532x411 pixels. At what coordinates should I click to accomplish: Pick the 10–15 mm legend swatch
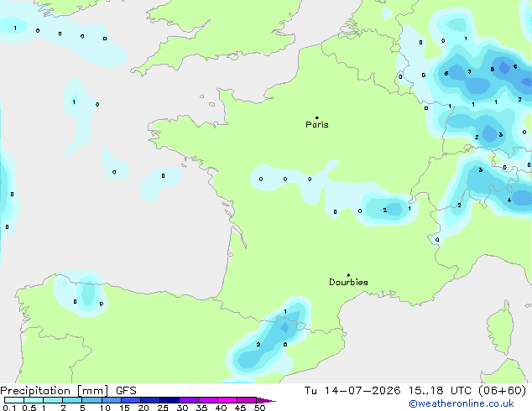point(111,400)
